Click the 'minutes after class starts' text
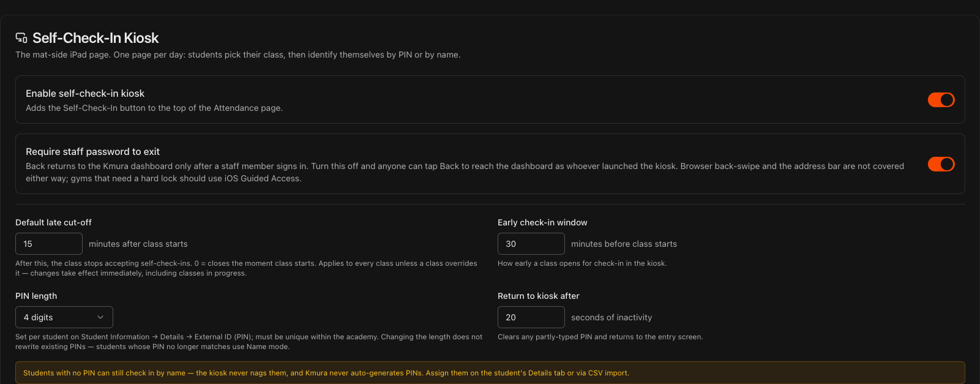 (138, 244)
